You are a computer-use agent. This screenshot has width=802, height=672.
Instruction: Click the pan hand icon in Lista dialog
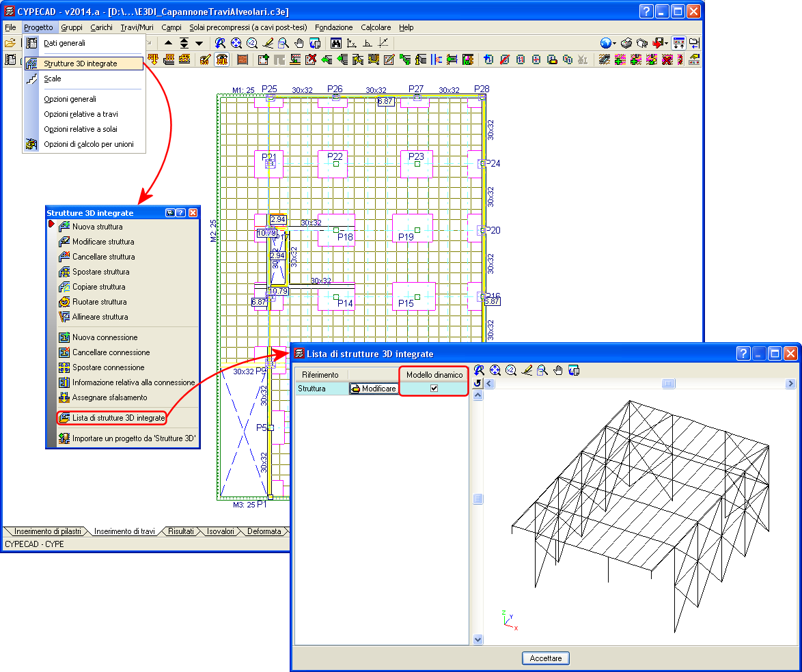pyautogui.click(x=558, y=370)
